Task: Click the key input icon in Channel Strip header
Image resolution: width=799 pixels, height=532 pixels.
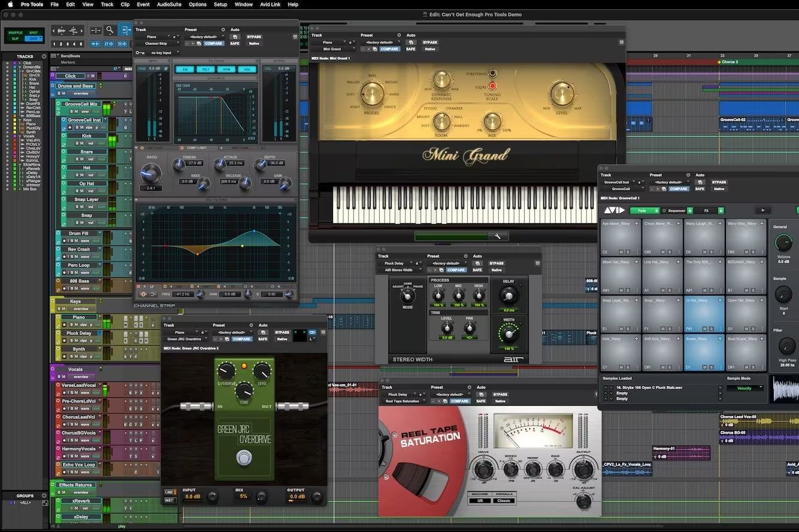Action: [140, 53]
